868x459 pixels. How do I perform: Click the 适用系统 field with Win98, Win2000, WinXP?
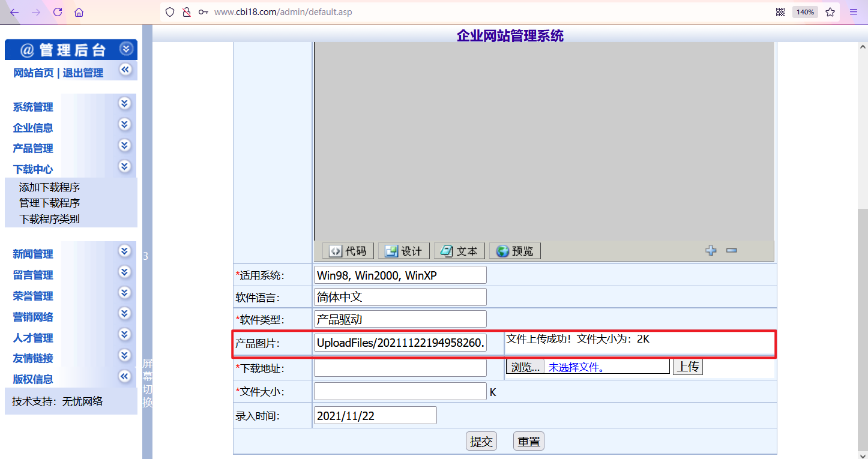point(400,275)
